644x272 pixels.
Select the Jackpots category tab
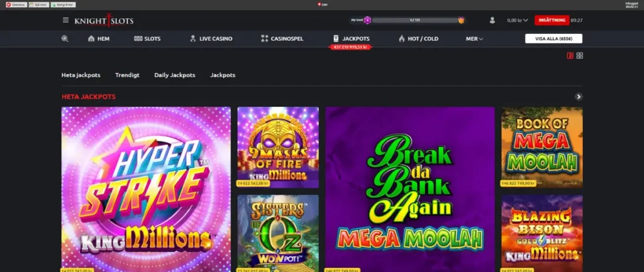[223, 75]
